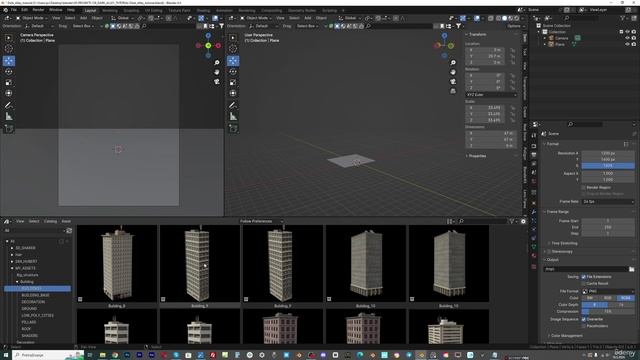Select RGBA color mode button
Screen dimensions: 640x360
point(626,298)
